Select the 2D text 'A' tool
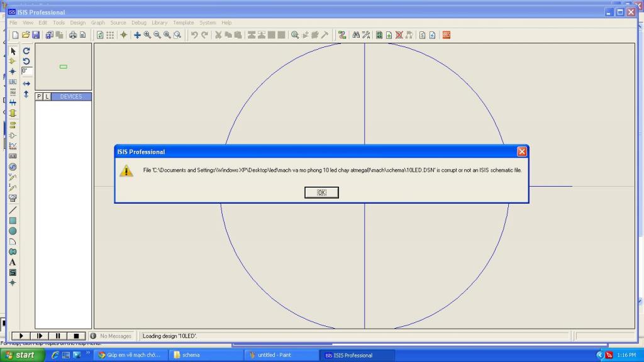Image resolution: width=644 pixels, height=362 pixels. [13, 262]
